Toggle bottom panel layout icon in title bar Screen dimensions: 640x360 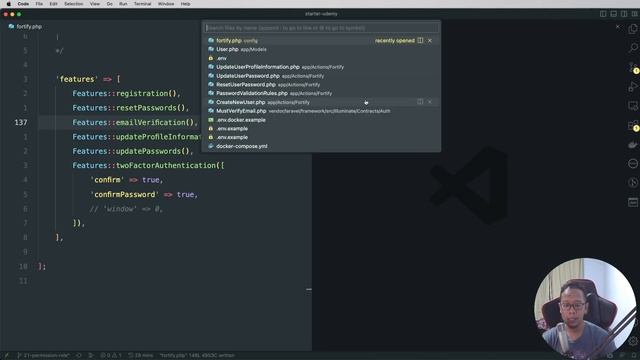click(613, 14)
